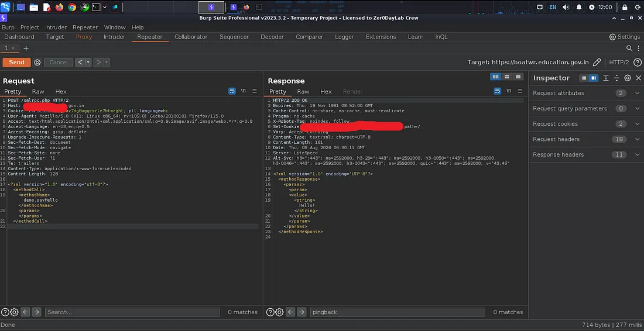
Task: Launch Firefox from the top panel
Action: coord(60,7)
